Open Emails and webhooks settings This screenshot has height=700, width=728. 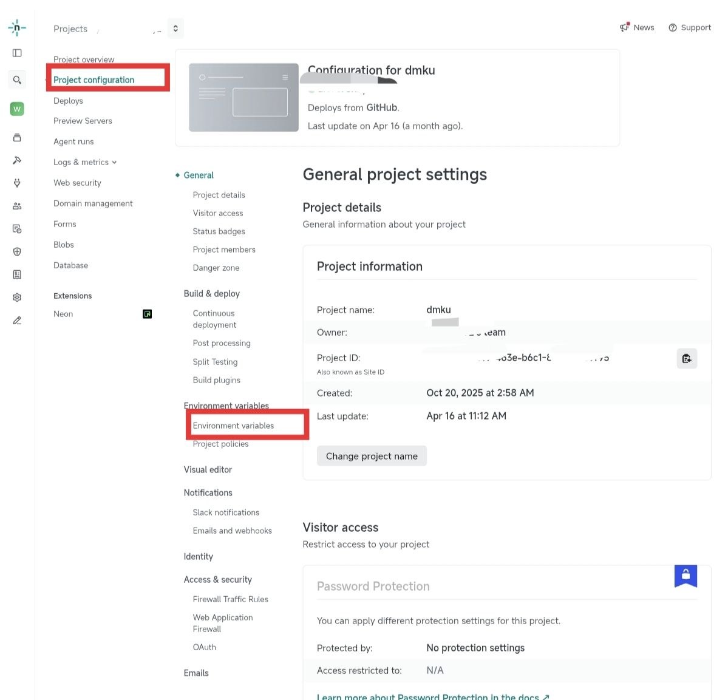pos(232,531)
